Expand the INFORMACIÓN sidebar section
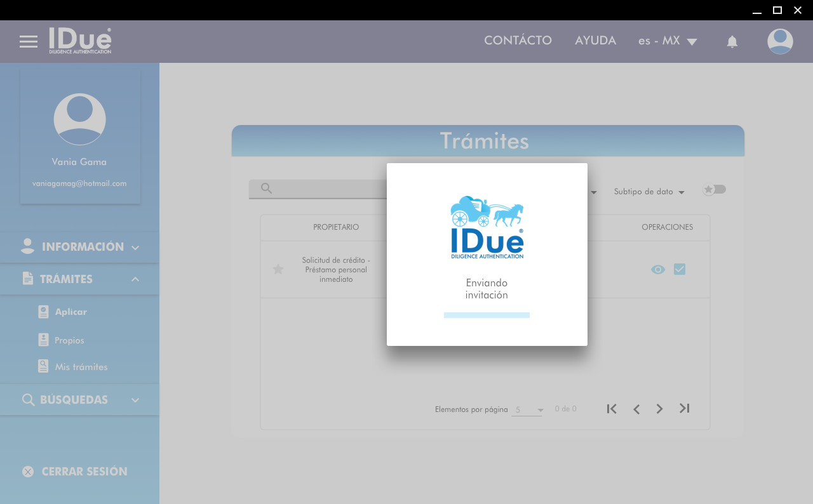Screen dimensions: 813x504 point(80,247)
